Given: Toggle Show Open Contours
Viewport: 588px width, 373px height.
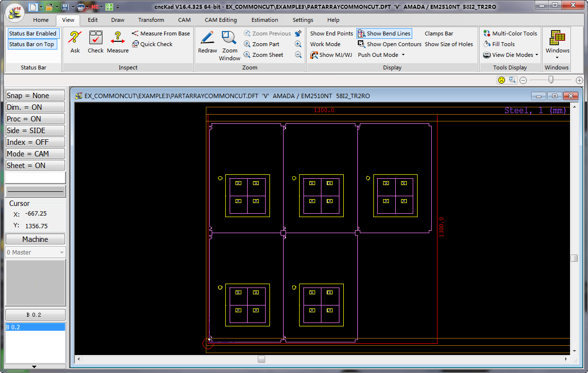Looking at the screenshot, I should point(389,44).
